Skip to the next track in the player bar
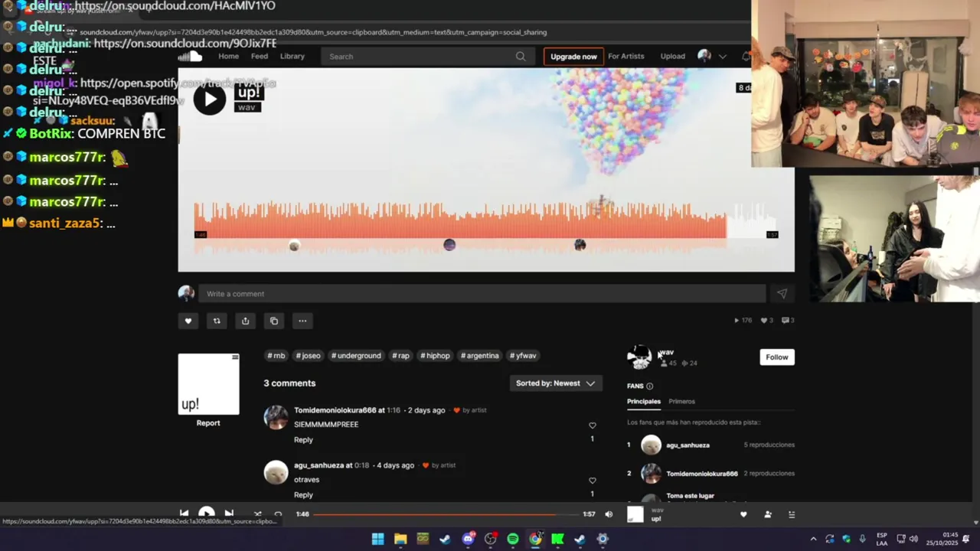980x551 pixels. tap(229, 514)
